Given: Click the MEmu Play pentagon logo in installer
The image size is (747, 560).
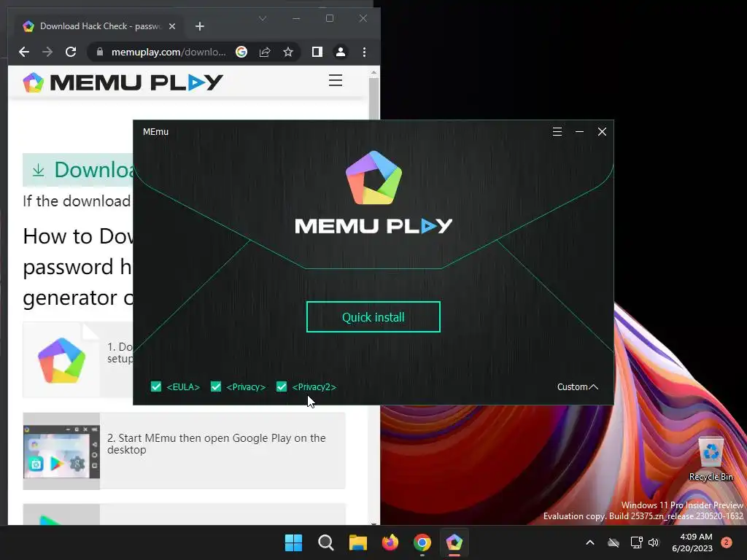Looking at the screenshot, I should [373, 178].
